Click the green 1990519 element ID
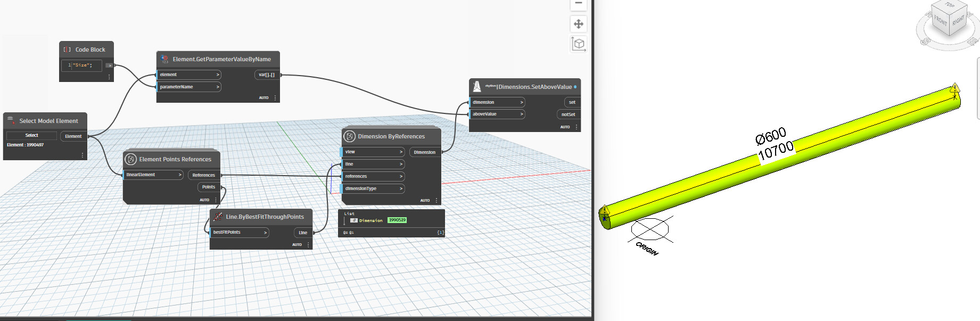Screen dimensions: 980x321 (397, 220)
